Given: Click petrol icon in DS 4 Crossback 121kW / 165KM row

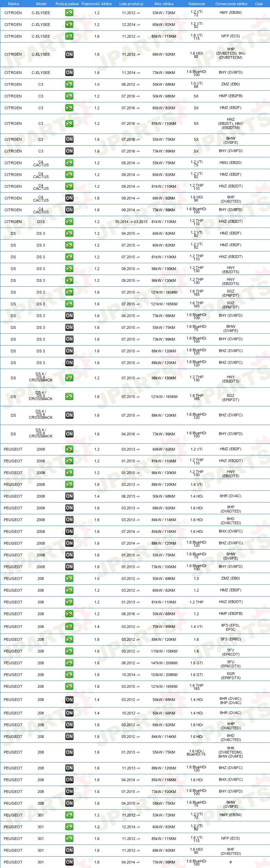Looking at the screenshot, I should click(69, 397).
